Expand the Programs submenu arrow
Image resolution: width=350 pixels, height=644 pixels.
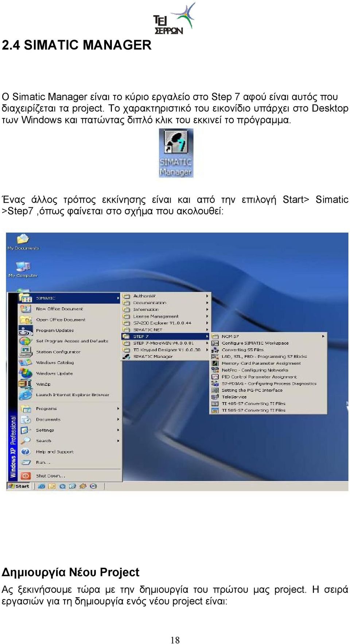click(118, 409)
